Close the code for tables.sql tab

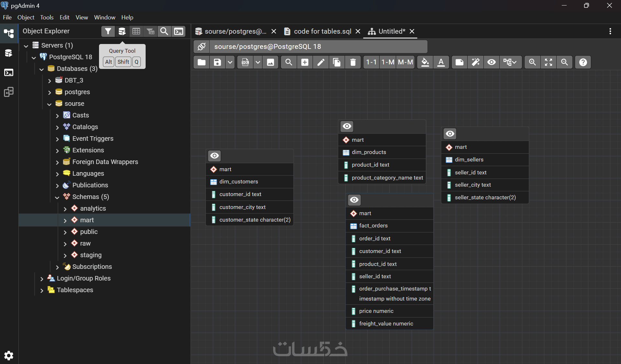tap(358, 31)
